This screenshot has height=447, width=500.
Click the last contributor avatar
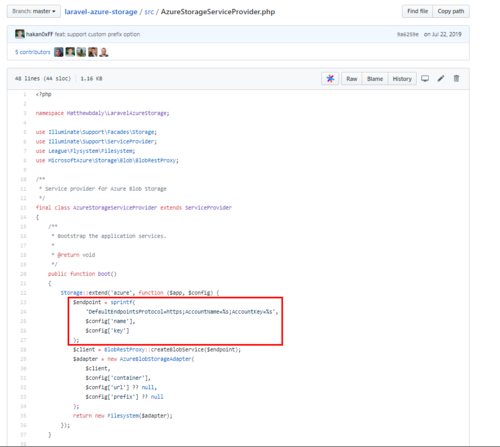[104, 52]
